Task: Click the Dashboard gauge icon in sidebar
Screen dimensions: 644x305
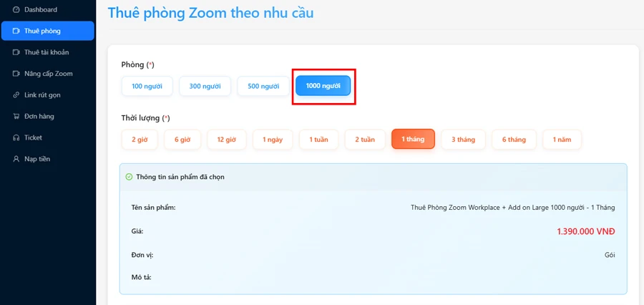Action: coord(16,10)
